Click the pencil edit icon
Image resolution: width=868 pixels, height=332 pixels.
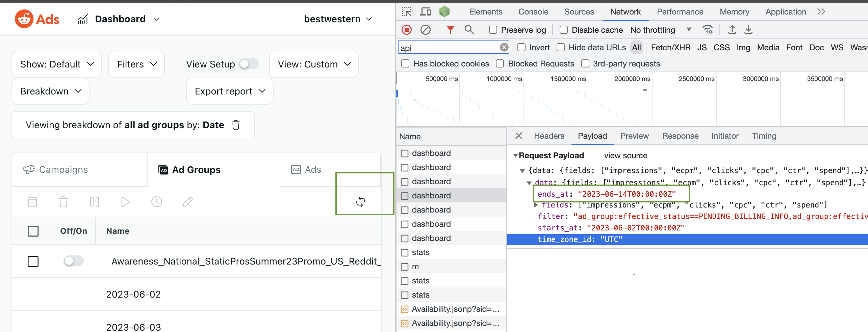[x=187, y=201]
